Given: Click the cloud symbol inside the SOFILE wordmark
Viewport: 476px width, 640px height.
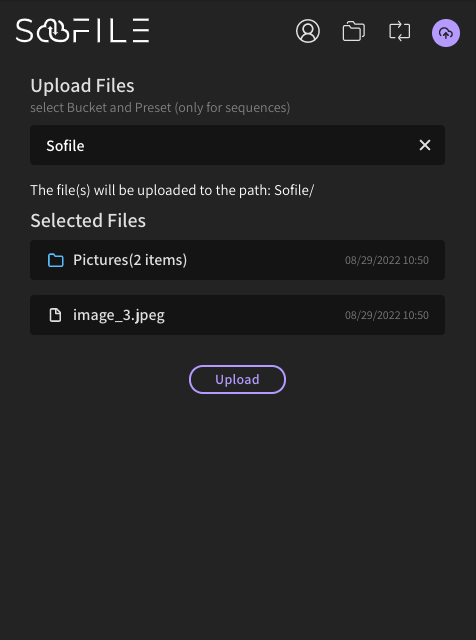Looking at the screenshot, I should point(53,31).
